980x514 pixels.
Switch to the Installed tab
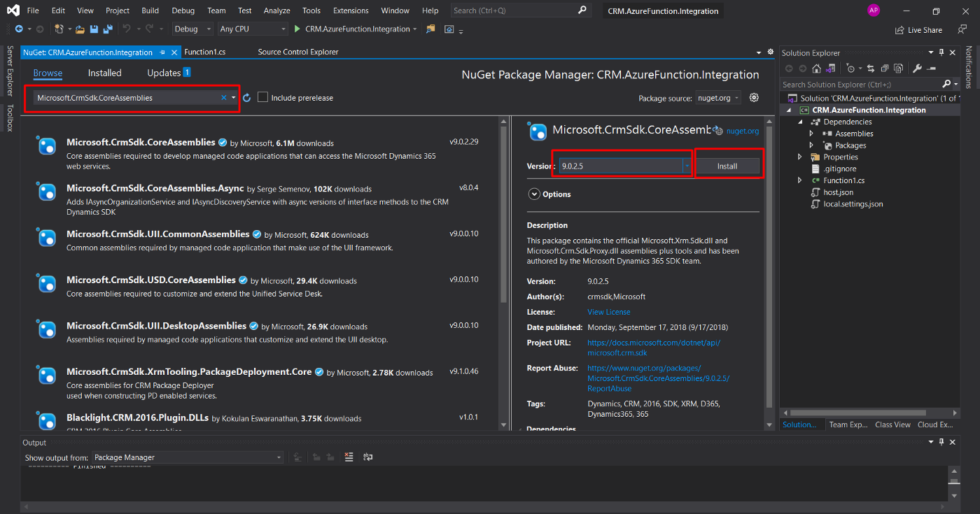pos(104,73)
